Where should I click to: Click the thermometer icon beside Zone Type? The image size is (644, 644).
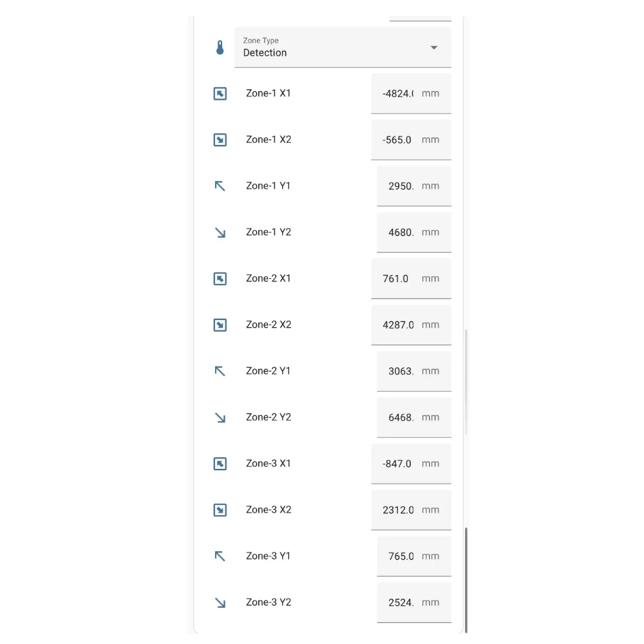(x=220, y=48)
